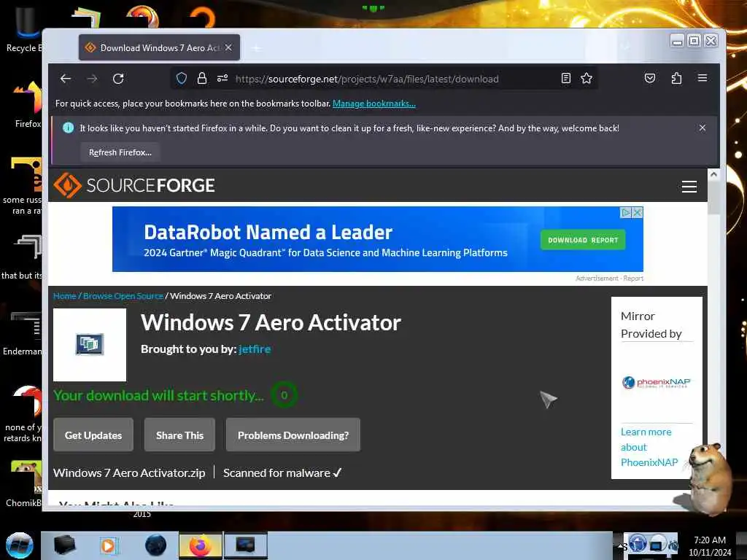
Task: Open the jetfire author link
Action: [x=255, y=349]
